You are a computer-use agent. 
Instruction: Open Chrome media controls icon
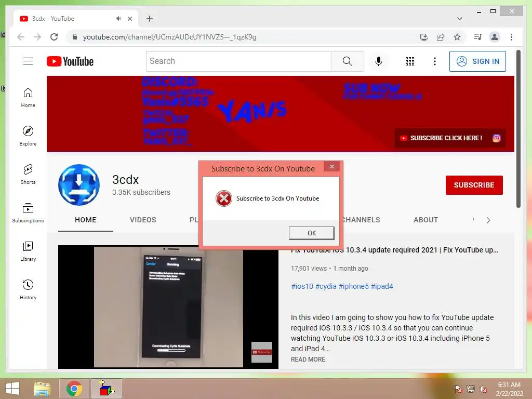pyautogui.click(x=478, y=37)
